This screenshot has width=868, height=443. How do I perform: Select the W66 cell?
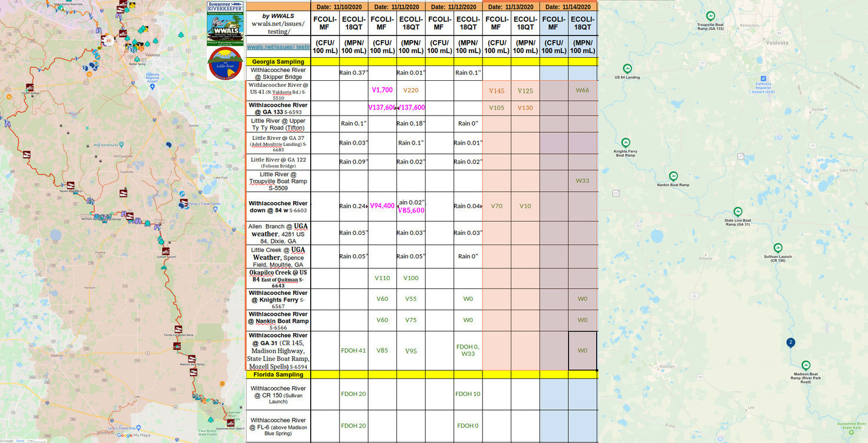583,90
